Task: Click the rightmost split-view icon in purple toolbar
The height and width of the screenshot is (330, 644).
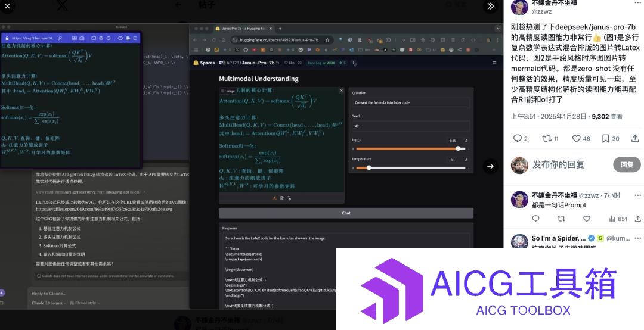Action: click(135, 38)
